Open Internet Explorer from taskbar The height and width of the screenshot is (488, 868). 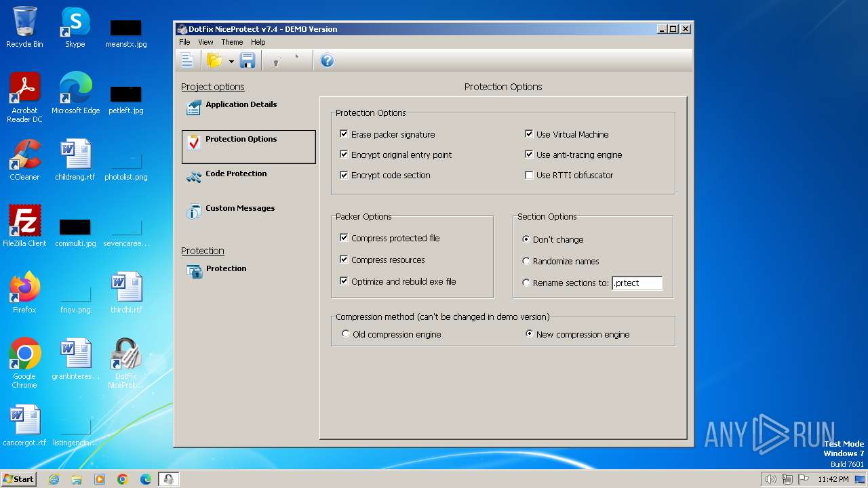54,479
